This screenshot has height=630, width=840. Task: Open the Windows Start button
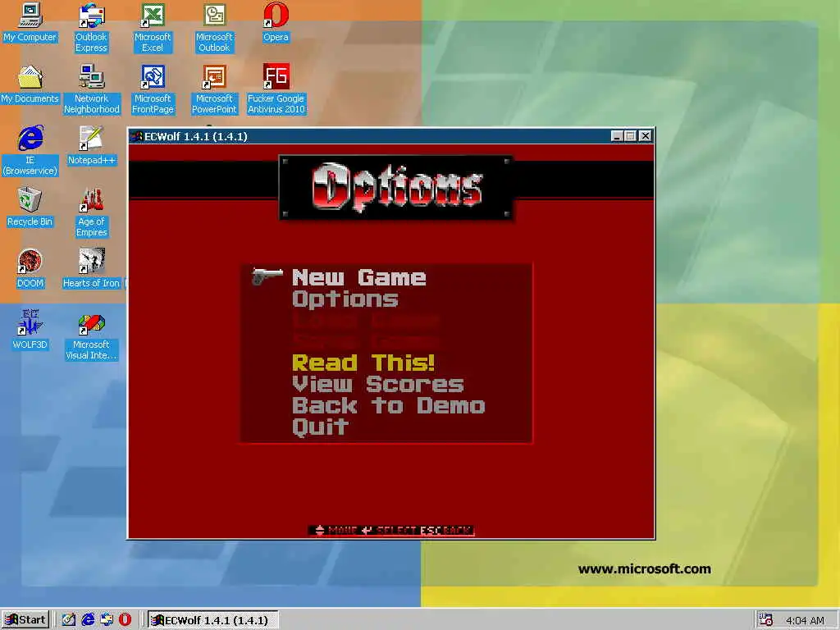pyautogui.click(x=25, y=620)
